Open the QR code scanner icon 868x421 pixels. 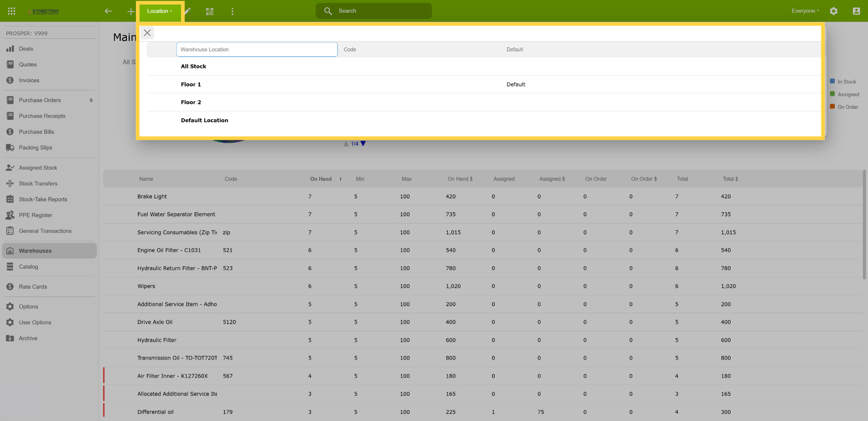point(210,12)
